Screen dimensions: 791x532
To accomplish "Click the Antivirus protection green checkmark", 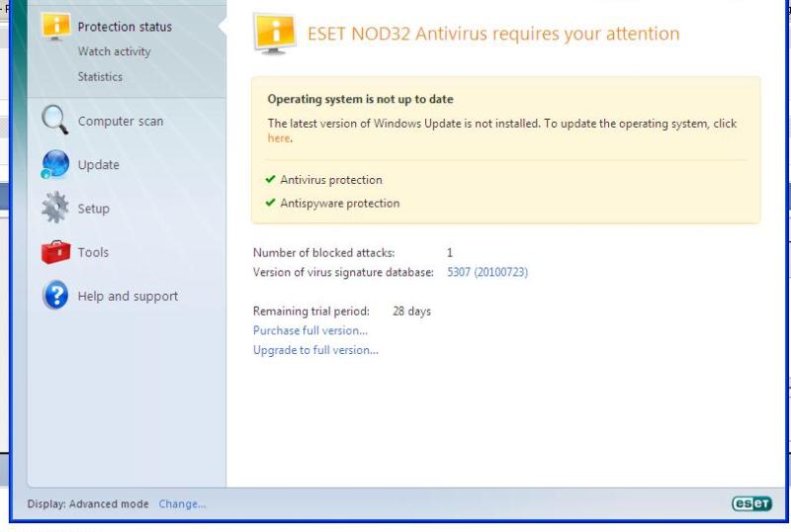I will 270,179.
